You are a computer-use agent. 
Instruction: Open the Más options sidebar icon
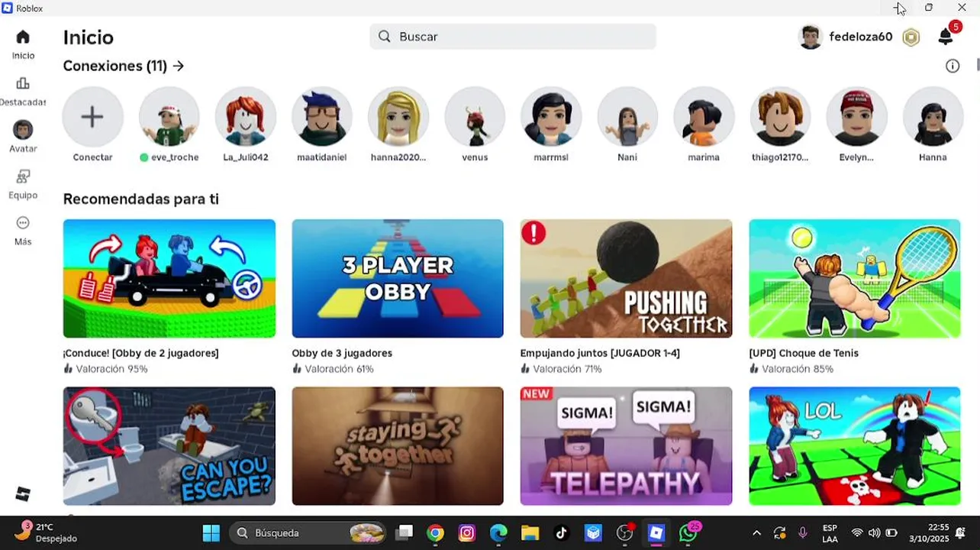23,223
